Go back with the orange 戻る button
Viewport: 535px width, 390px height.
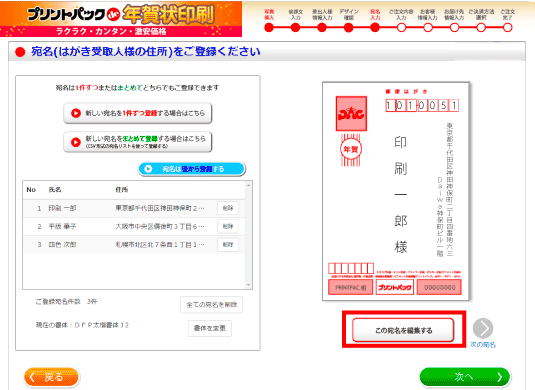(51, 377)
